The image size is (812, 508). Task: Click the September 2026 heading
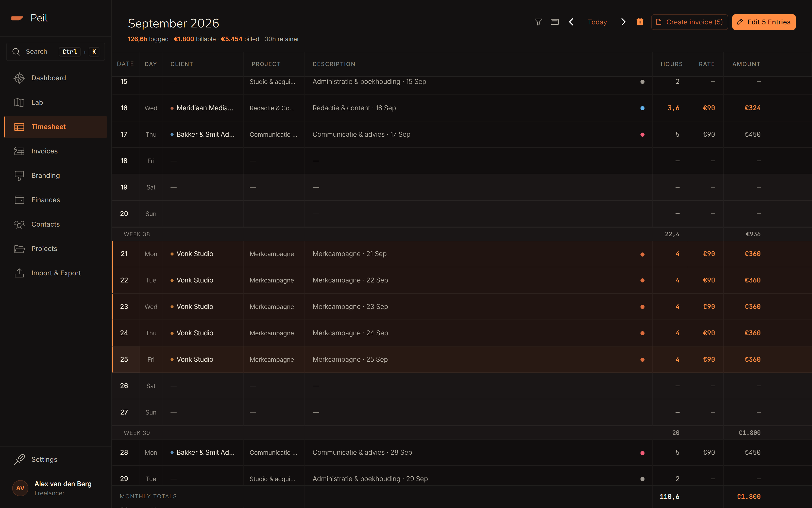coord(174,24)
